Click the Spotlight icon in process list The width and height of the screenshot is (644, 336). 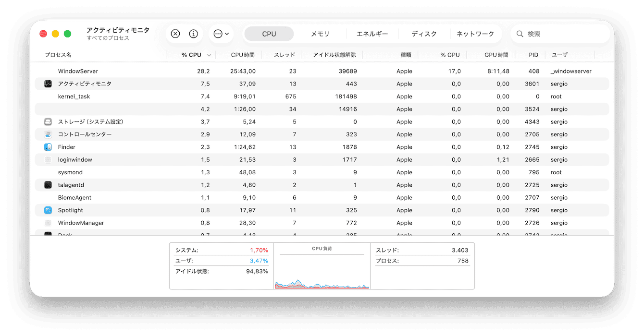[48, 210]
